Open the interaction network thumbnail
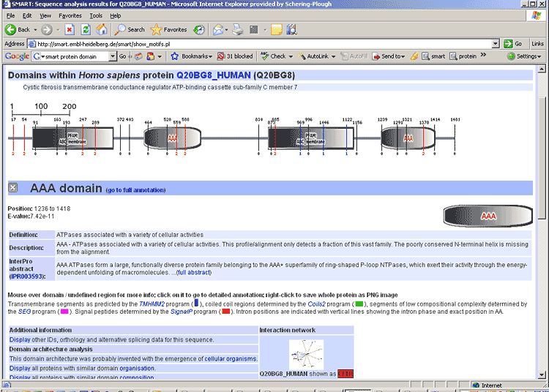 click(x=307, y=355)
